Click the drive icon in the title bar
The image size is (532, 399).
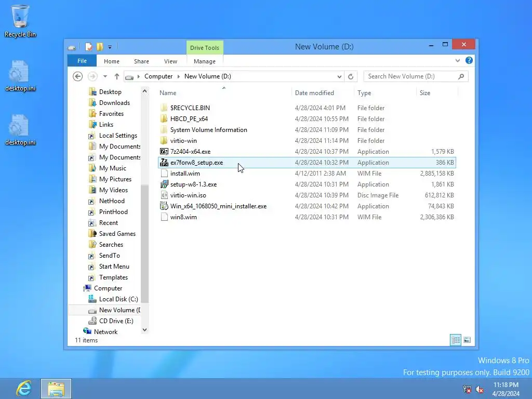[x=72, y=47]
